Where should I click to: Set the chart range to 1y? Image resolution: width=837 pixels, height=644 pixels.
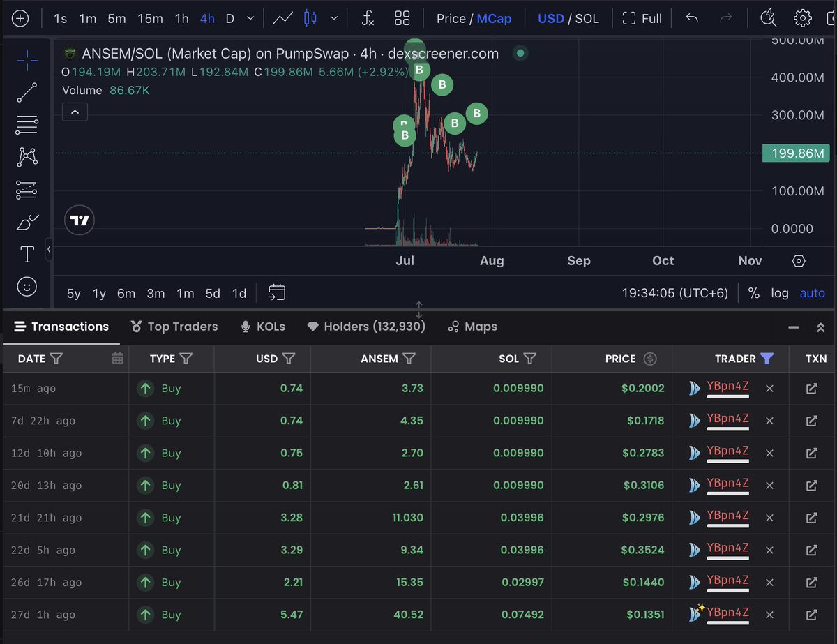(99, 294)
